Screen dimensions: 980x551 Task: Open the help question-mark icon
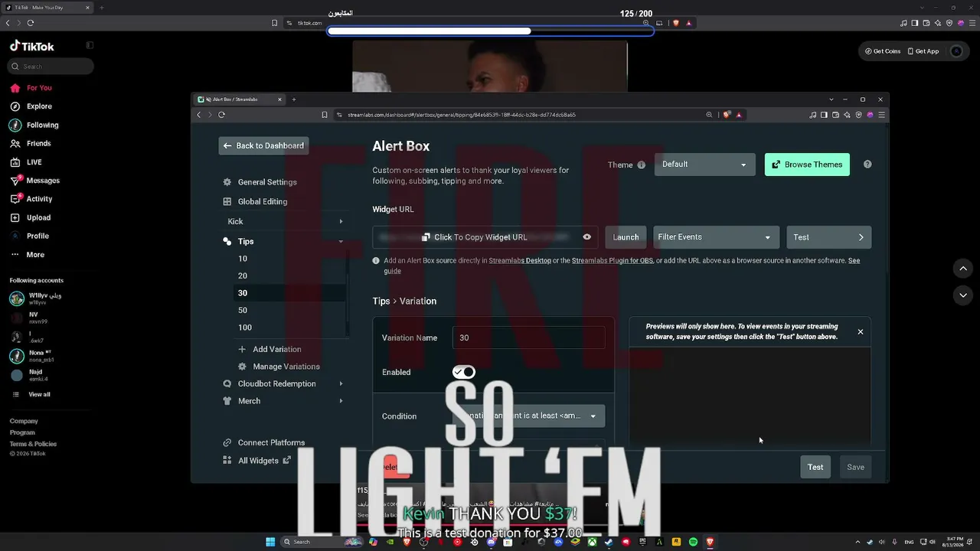point(867,164)
